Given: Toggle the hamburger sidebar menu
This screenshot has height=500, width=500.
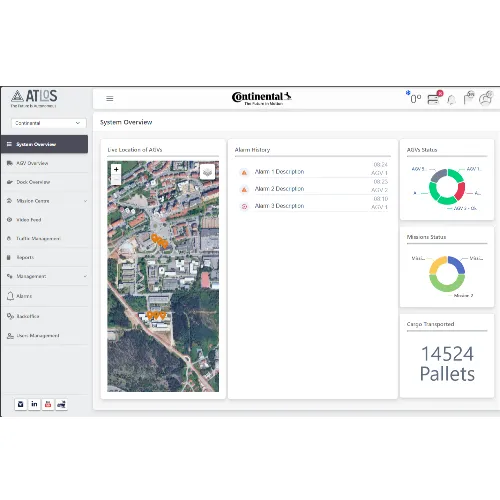Looking at the screenshot, I should (x=110, y=98).
